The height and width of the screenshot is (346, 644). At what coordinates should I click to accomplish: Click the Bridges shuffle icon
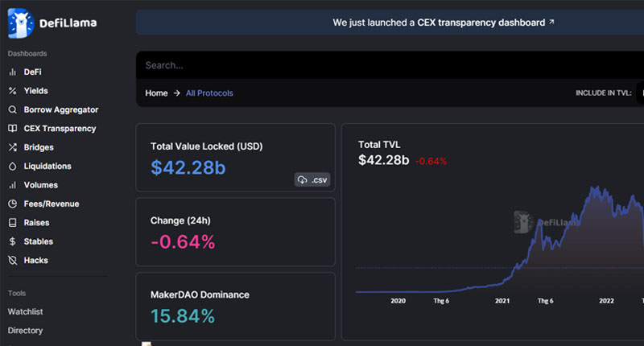(13, 147)
